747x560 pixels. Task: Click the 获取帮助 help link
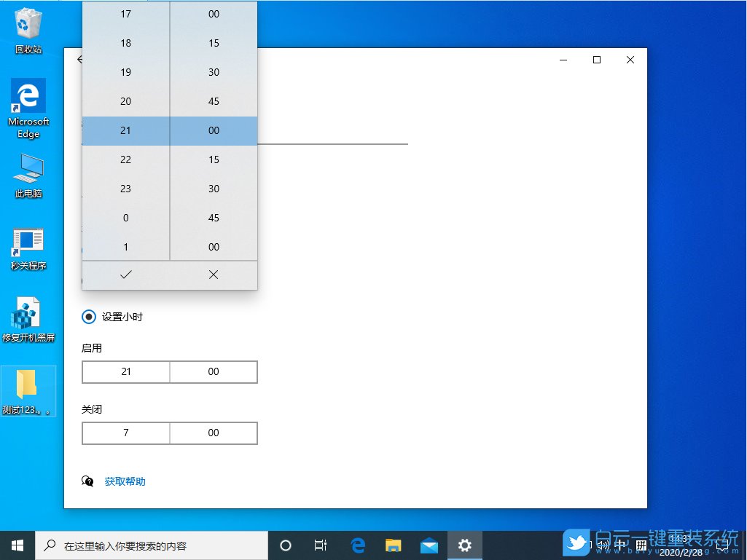[124, 481]
